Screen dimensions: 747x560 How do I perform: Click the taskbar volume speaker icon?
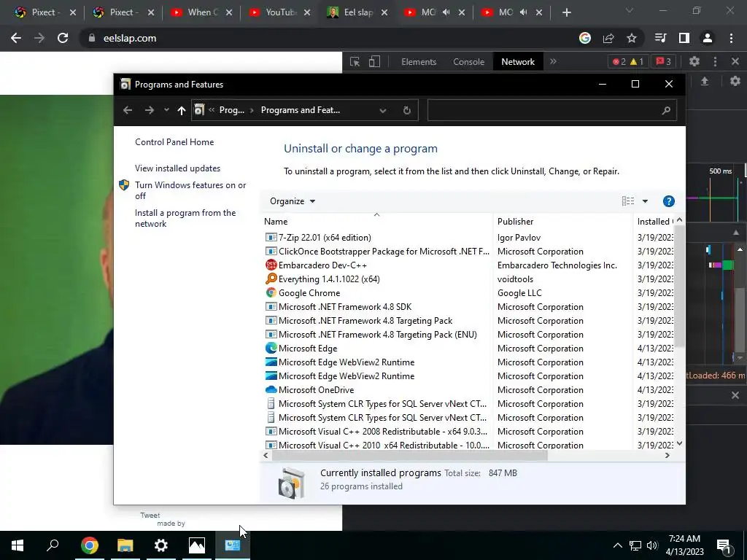(652, 545)
